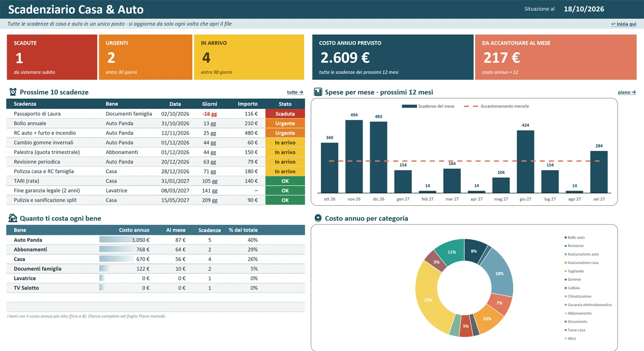Click the 'Urgente' status for Bollo annuale
644x351 pixels.
pyautogui.click(x=285, y=123)
